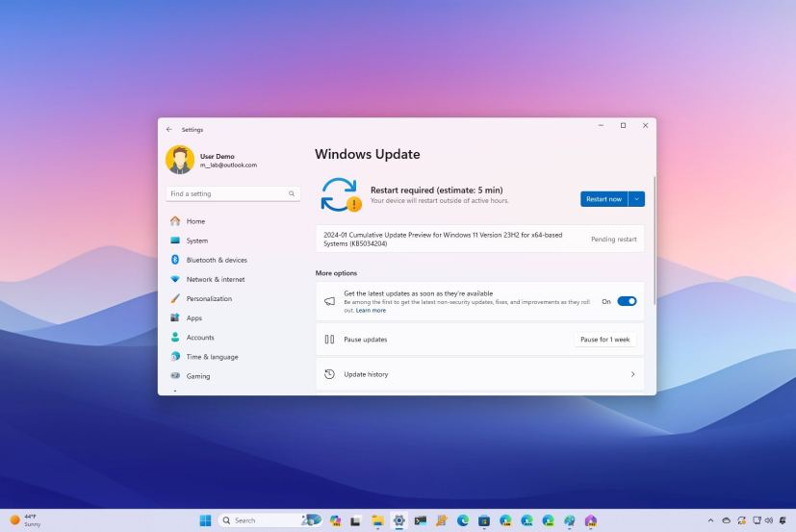Screen dimensions: 796x532
Task: Open the User Demo profile avatar
Action: pos(180,160)
